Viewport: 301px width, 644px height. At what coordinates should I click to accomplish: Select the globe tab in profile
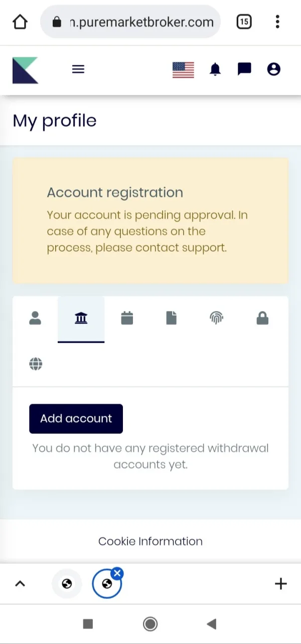[36, 364]
